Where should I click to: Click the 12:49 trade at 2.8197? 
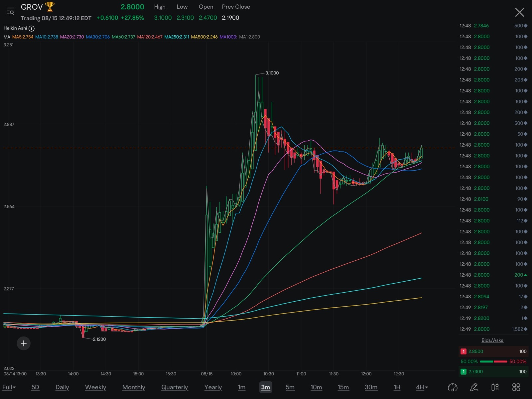coord(493,308)
